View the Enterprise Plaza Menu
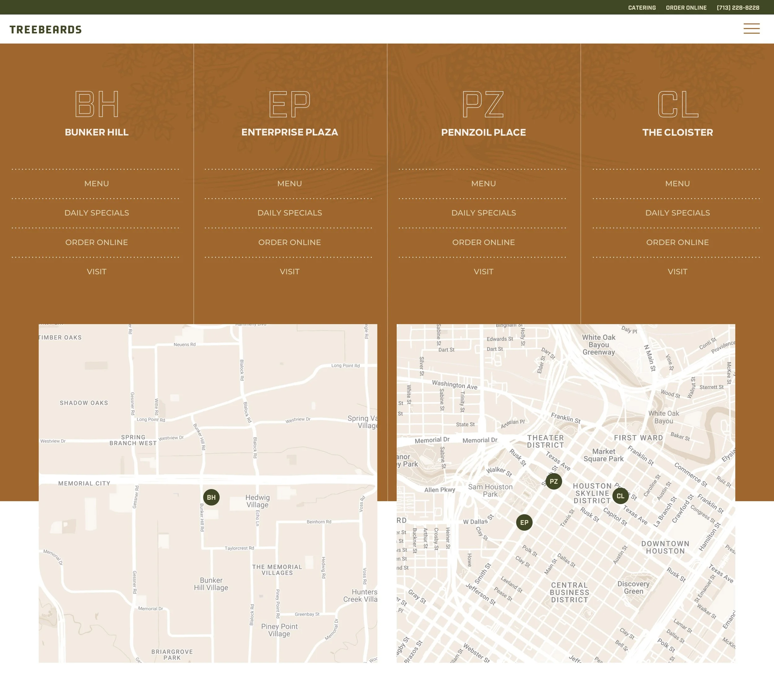This screenshot has width=774, height=700. coord(289,184)
